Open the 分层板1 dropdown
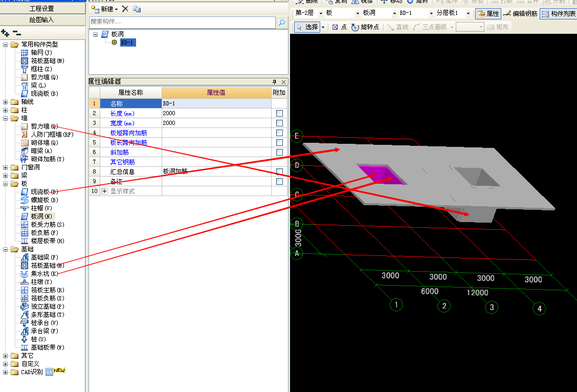 click(468, 13)
